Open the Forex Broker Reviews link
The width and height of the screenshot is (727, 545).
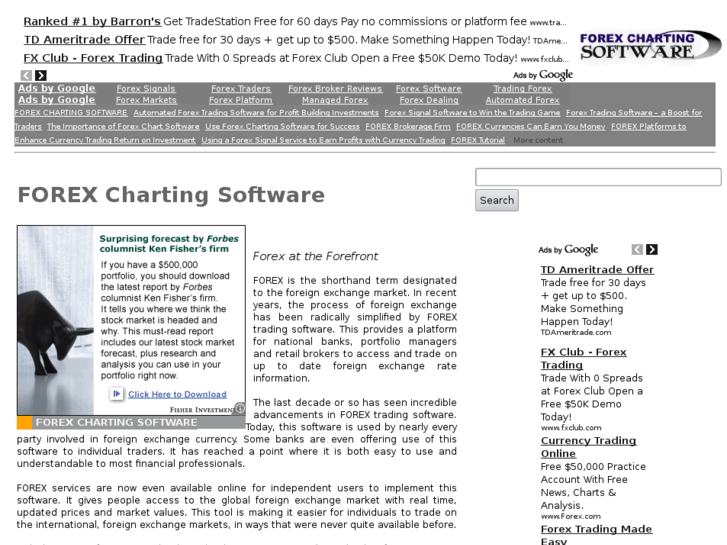click(x=335, y=89)
